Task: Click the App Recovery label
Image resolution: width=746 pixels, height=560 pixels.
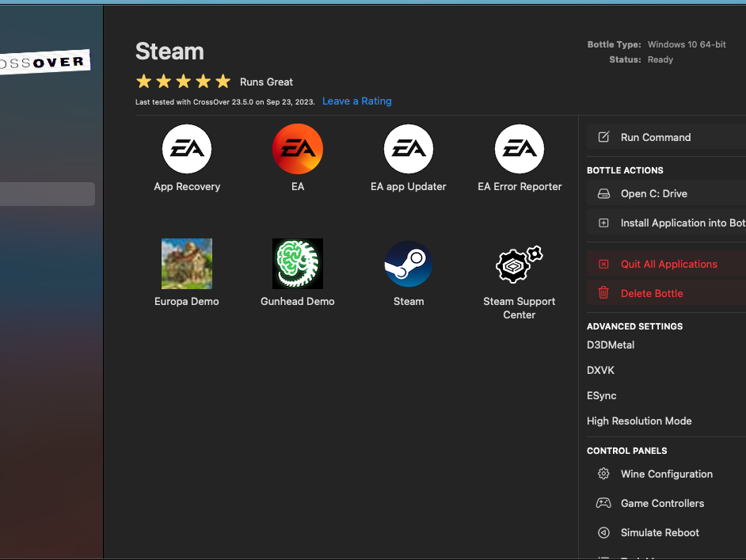Action: (x=187, y=186)
